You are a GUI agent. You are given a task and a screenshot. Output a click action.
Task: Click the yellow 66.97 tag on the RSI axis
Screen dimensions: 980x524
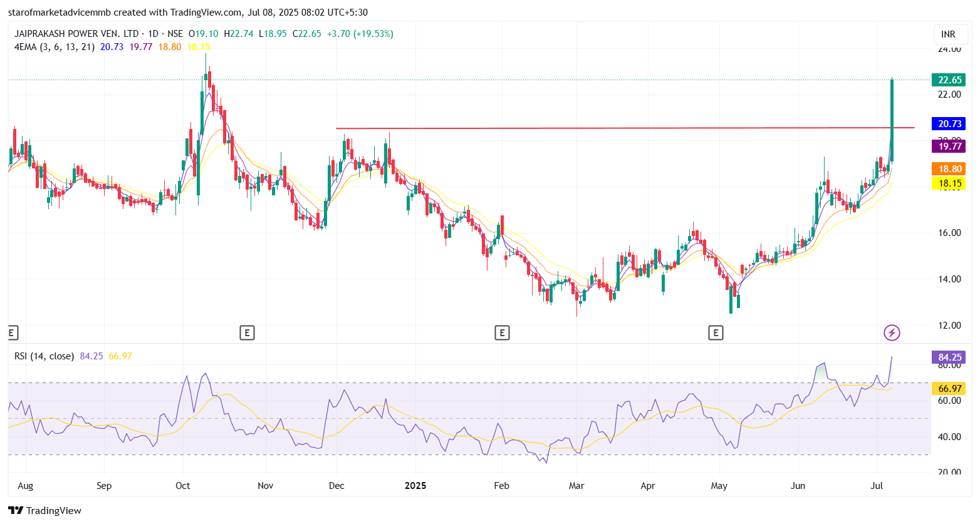click(x=949, y=389)
